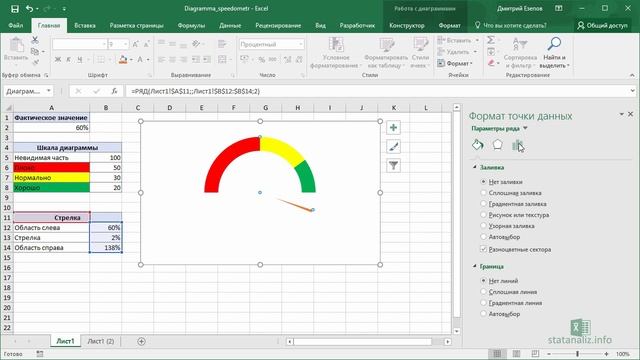Click Стили ячеек icon
The height and width of the screenshot is (360, 640).
tap(420, 44)
